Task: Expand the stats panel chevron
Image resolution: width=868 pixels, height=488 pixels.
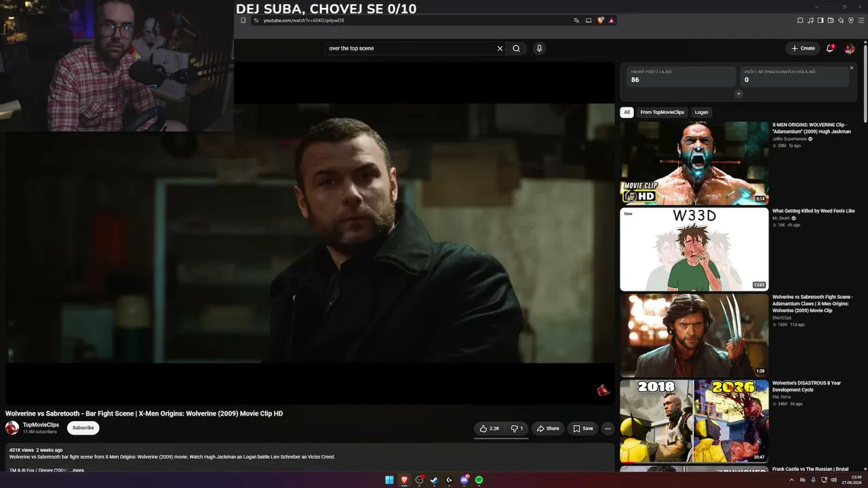Action: (x=738, y=94)
